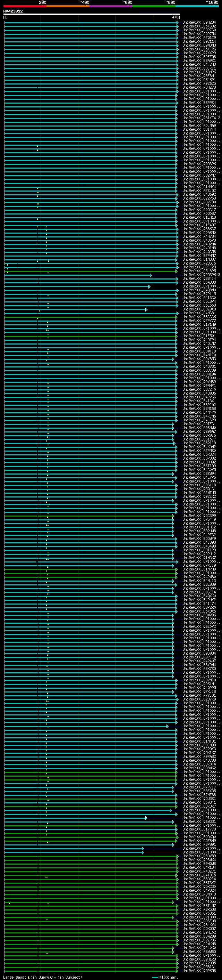Open hit UniRef100_A8HZ73
The image size is (222, 980).
(199, 88)
